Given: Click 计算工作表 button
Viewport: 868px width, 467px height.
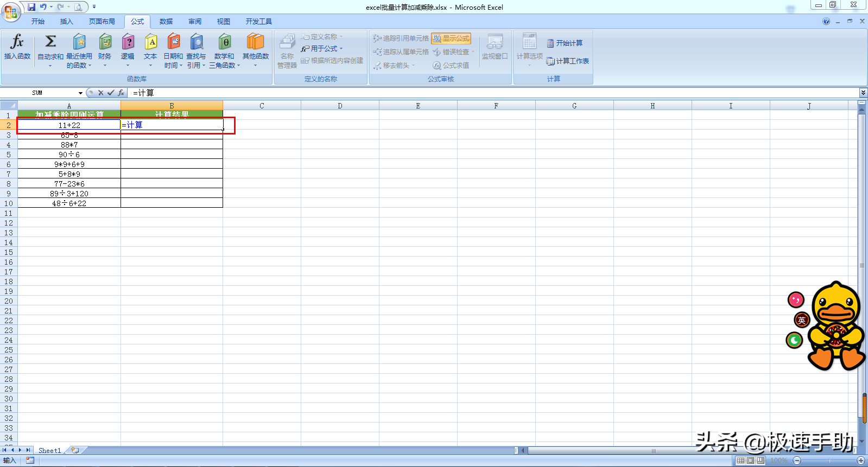Looking at the screenshot, I should (x=568, y=61).
